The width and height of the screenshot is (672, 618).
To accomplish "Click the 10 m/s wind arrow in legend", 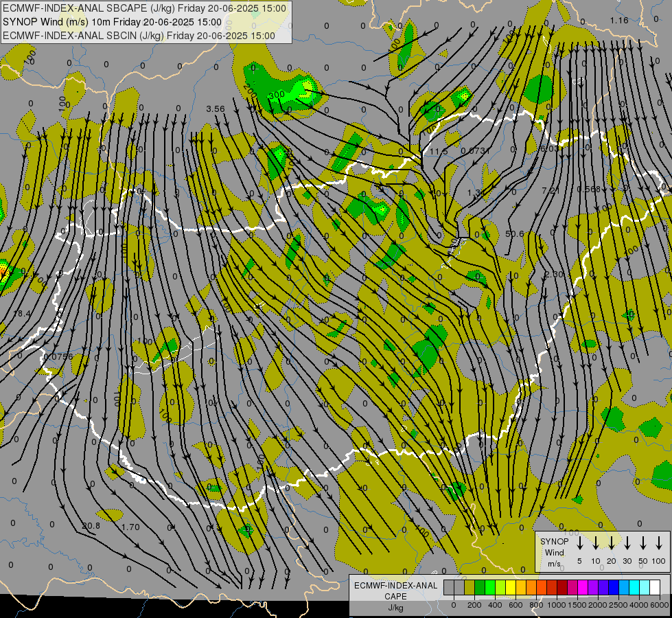I will click(x=596, y=543).
